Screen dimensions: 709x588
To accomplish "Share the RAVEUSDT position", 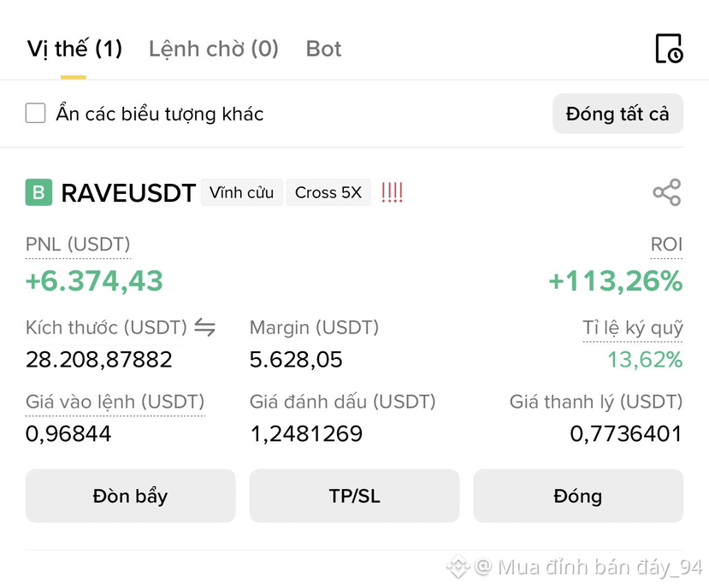I will [667, 192].
